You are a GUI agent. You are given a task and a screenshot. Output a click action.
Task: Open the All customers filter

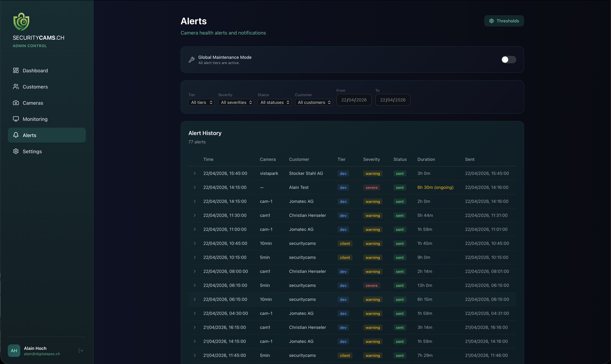coord(313,102)
